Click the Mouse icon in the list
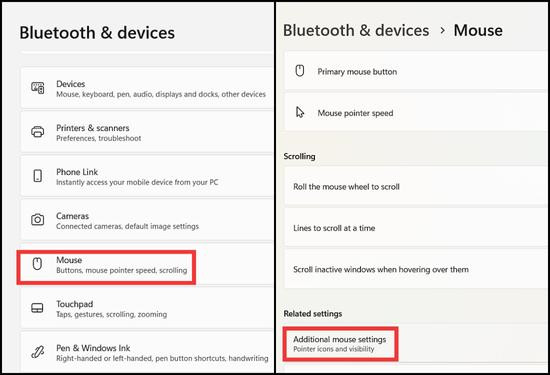Image resolution: width=550 pixels, height=375 pixels. coord(37,264)
